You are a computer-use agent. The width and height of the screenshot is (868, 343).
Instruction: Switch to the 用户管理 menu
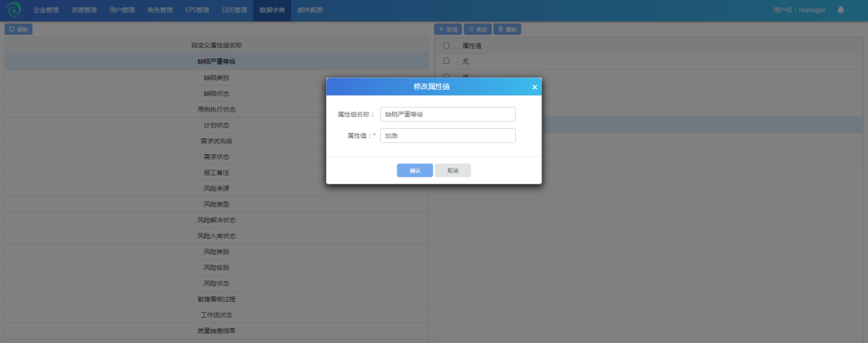point(122,10)
